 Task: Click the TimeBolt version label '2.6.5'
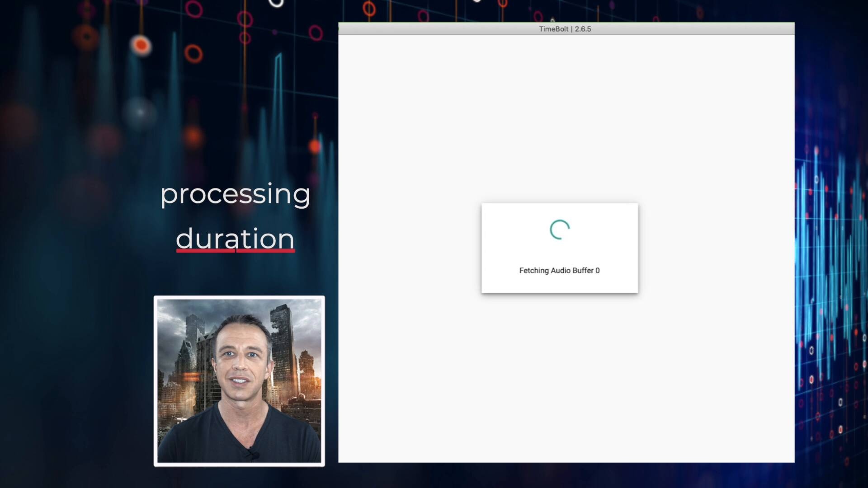click(x=583, y=29)
